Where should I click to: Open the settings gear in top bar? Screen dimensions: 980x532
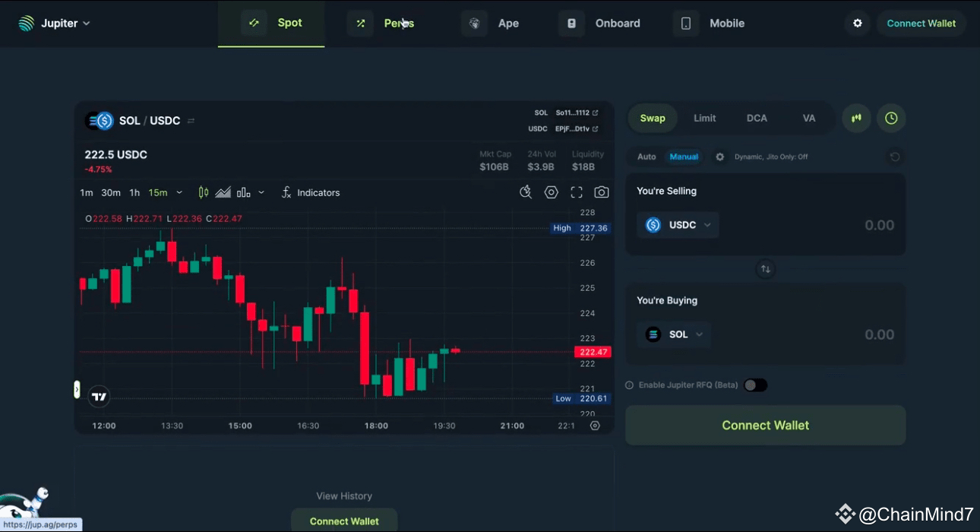(858, 24)
